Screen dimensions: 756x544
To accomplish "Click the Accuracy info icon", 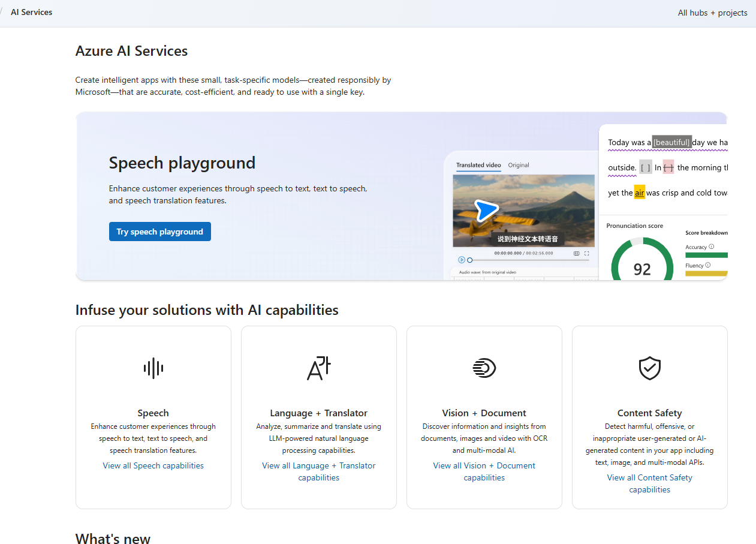I will [x=712, y=247].
